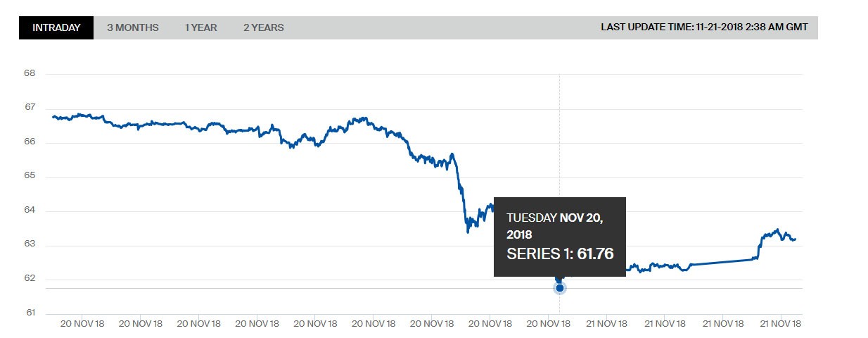Click the 68 y-axis label
This screenshot has height=338, width=868.
pyautogui.click(x=30, y=73)
